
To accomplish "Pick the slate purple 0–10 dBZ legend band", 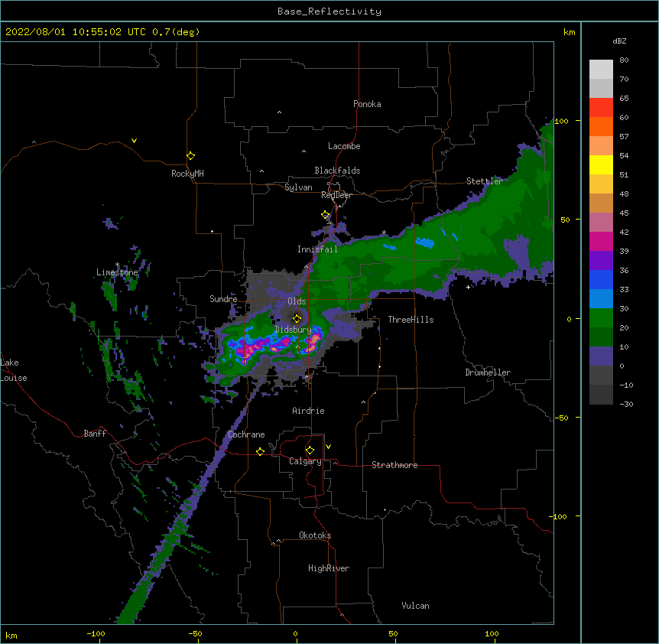I will click(601, 356).
